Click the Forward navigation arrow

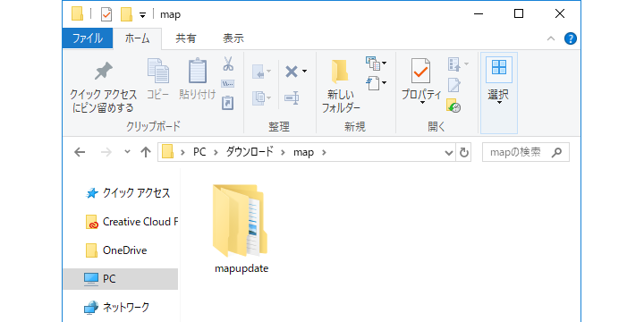click(106, 152)
